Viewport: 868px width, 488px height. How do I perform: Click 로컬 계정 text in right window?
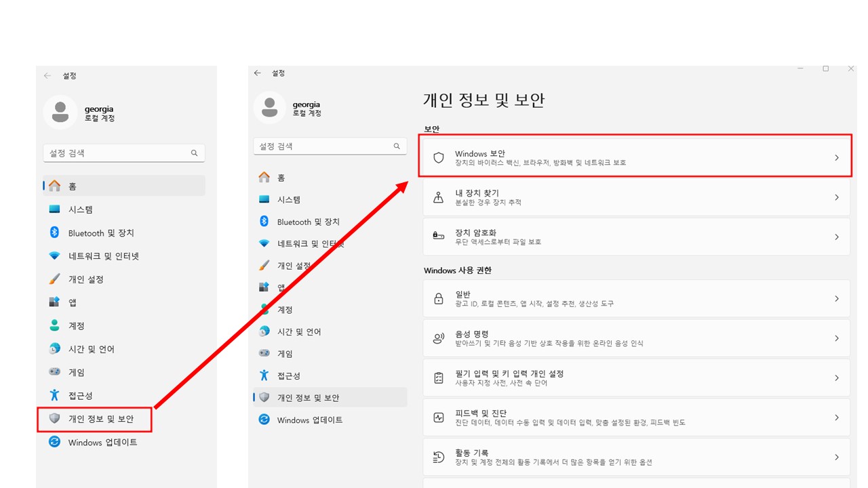pyautogui.click(x=307, y=113)
